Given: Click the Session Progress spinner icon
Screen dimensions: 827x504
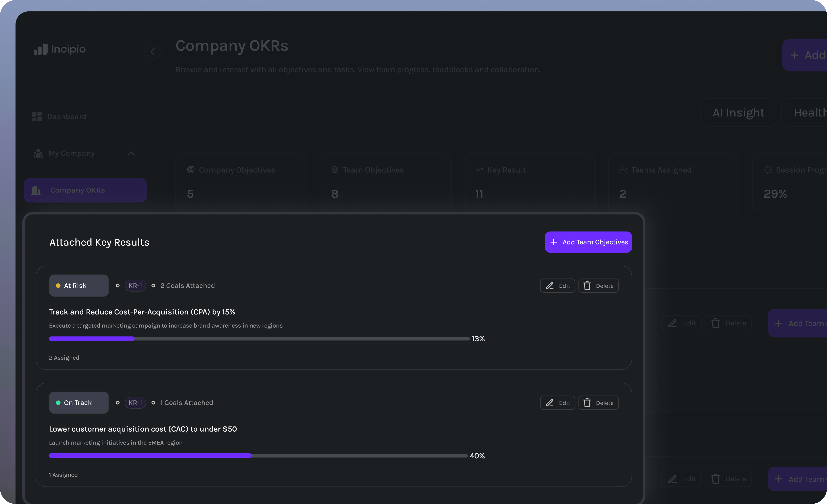Looking at the screenshot, I should pos(768,170).
